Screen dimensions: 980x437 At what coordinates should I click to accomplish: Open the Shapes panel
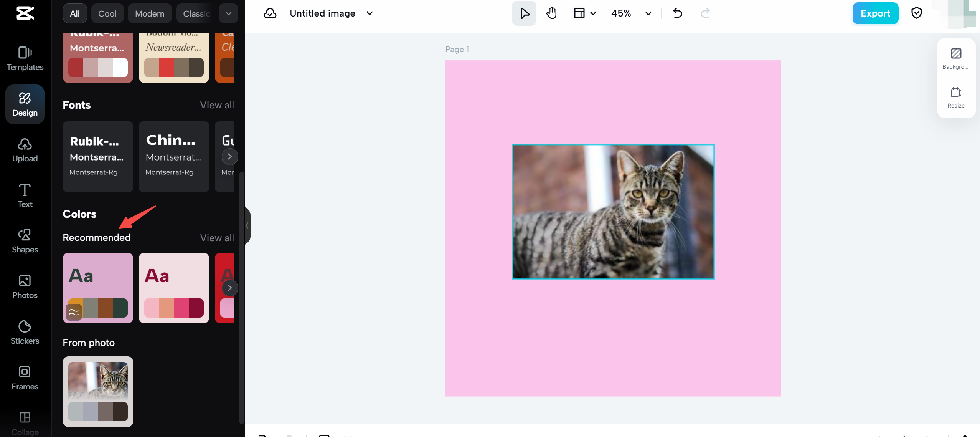(25, 241)
